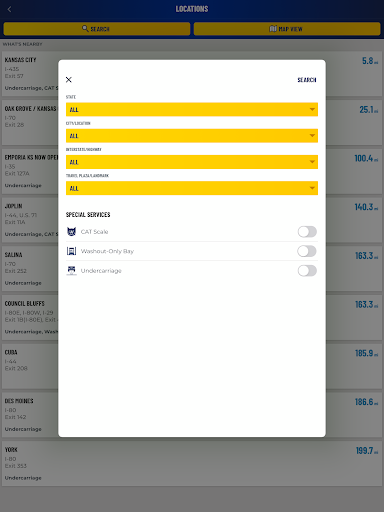Tap the Washout-Only Bay icon

pyautogui.click(x=71, y=251)
